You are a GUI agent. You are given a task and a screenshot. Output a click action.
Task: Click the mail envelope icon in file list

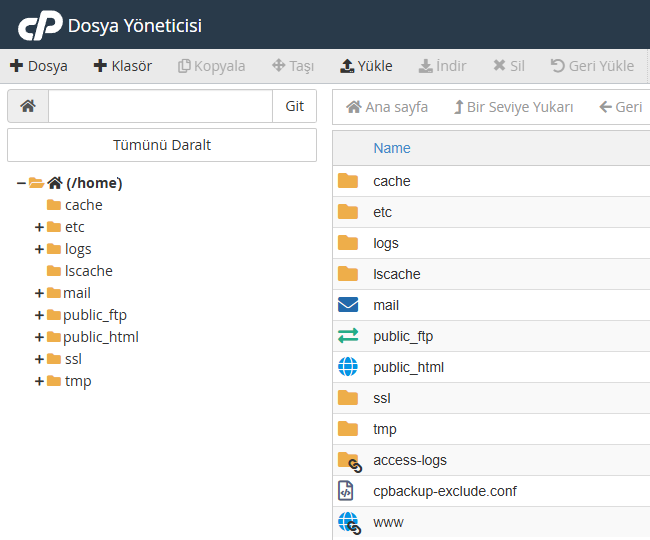(x=348, y=305)
